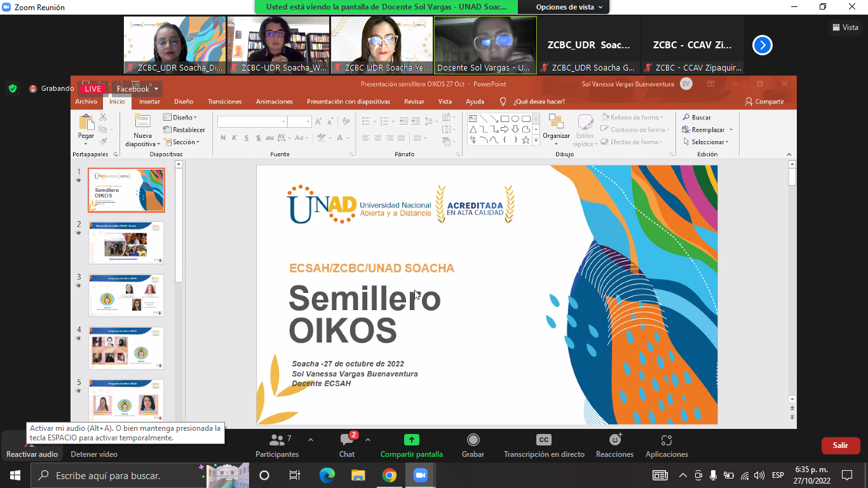Toggle left text alignment
This screenshot has width=868, height=488.
point(366,138)
